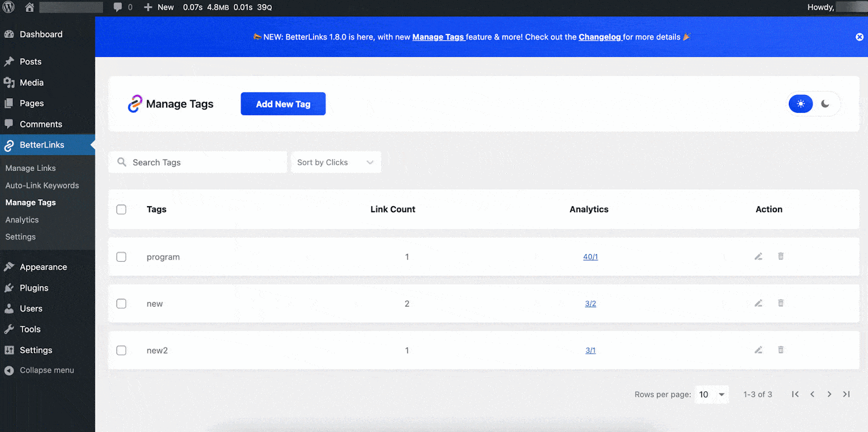Check the box for tag new

tap(122, 303)
